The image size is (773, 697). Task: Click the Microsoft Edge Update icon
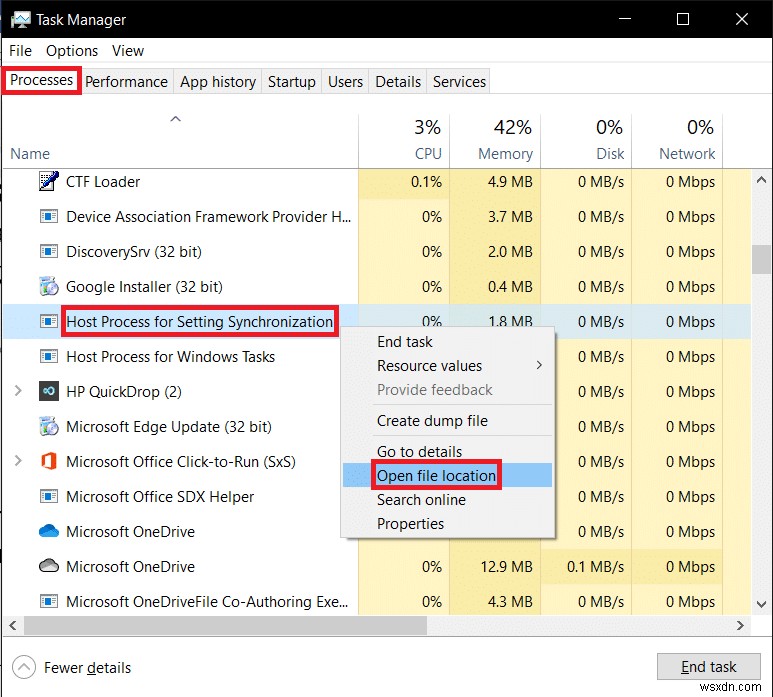[48, 427]
